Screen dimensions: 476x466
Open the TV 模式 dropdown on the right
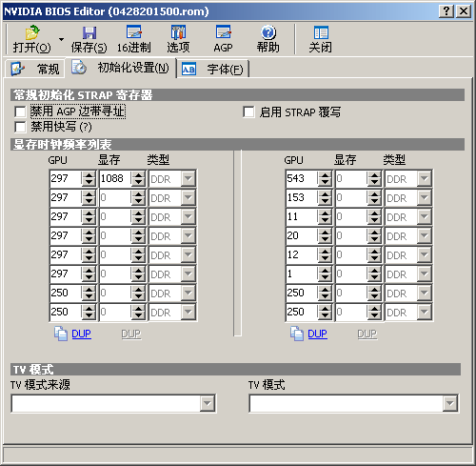pos(450,403)
